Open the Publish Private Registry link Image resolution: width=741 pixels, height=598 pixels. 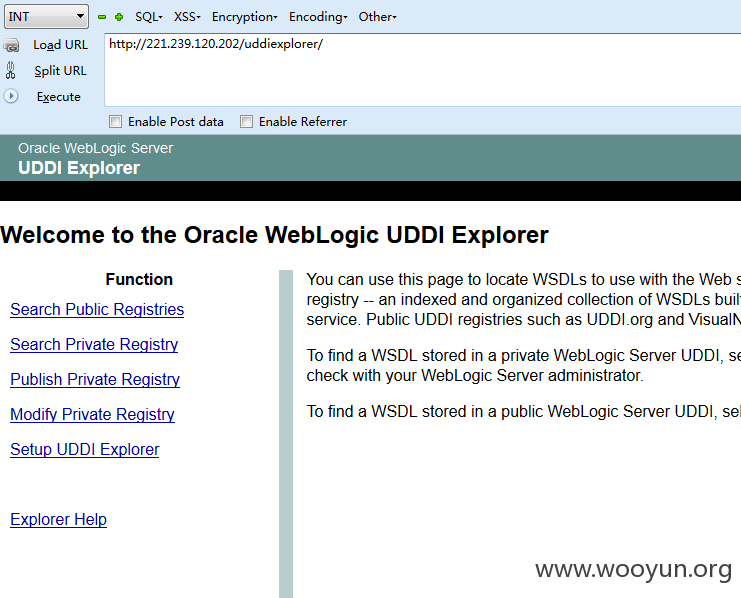click(x=95, y=379)
